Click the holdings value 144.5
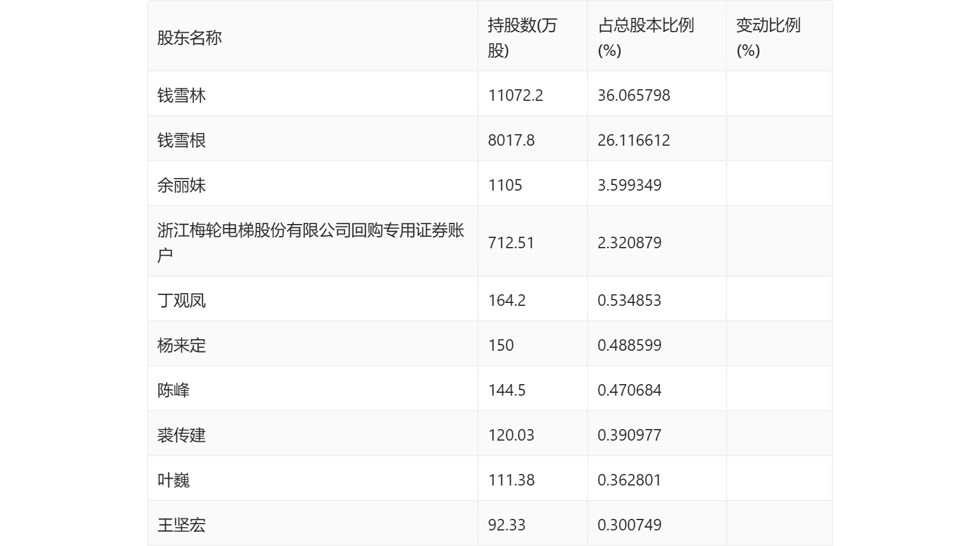The width and height of the screenshot is (980, 546). pyautogui.click(x=507, y=390)
